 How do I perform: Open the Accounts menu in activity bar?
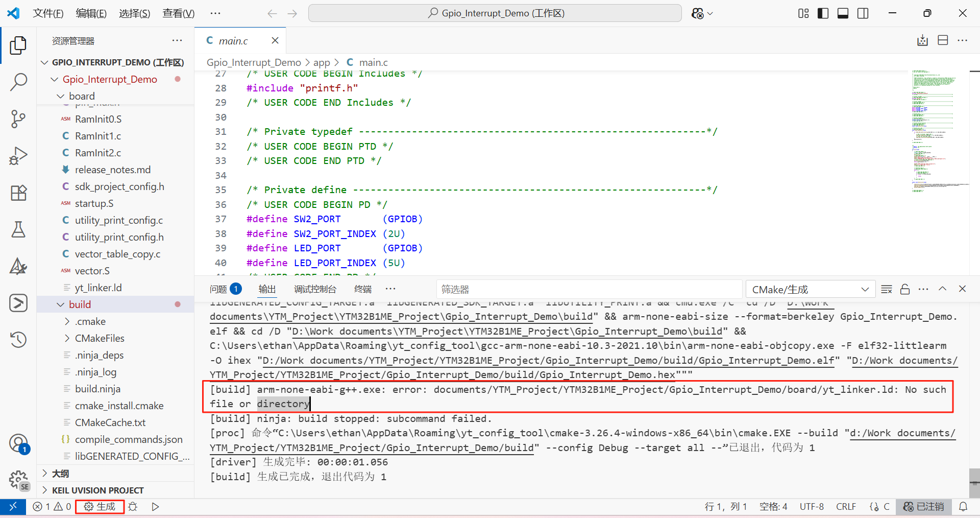tap(18, 443)
